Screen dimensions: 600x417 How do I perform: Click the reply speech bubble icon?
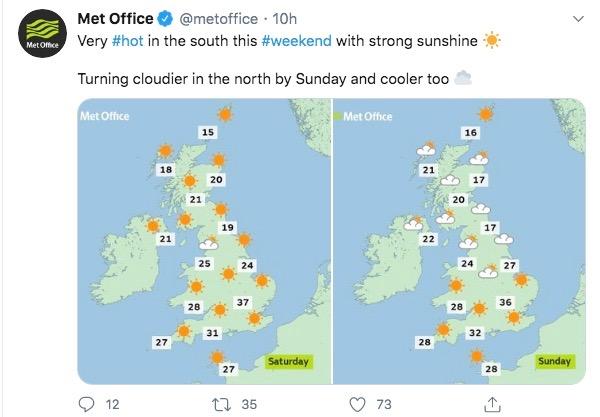[86, 404]
